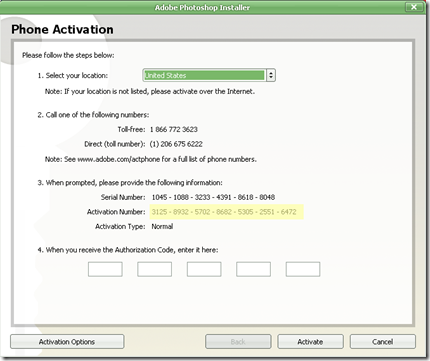Click the 'Call one of the following numbers' step

tap(93, 115)
